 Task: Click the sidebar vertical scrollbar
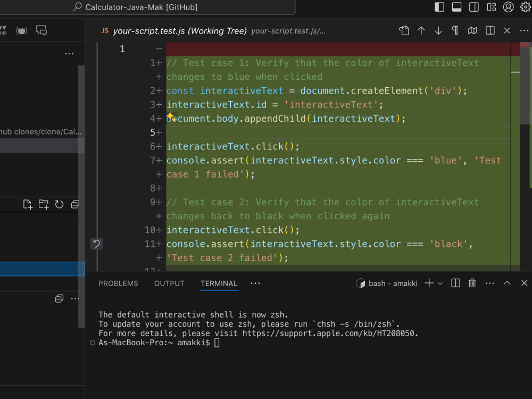pos(81,197)
